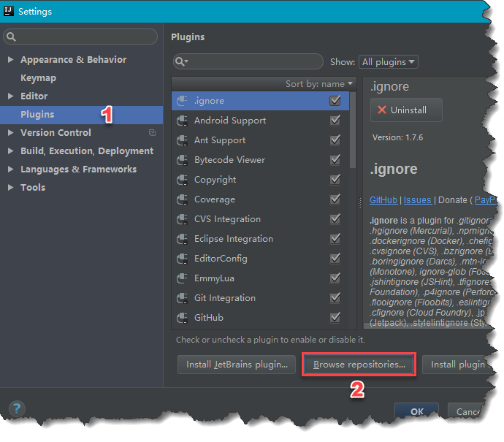Click the GitHub plugin icon

point(183,318)
